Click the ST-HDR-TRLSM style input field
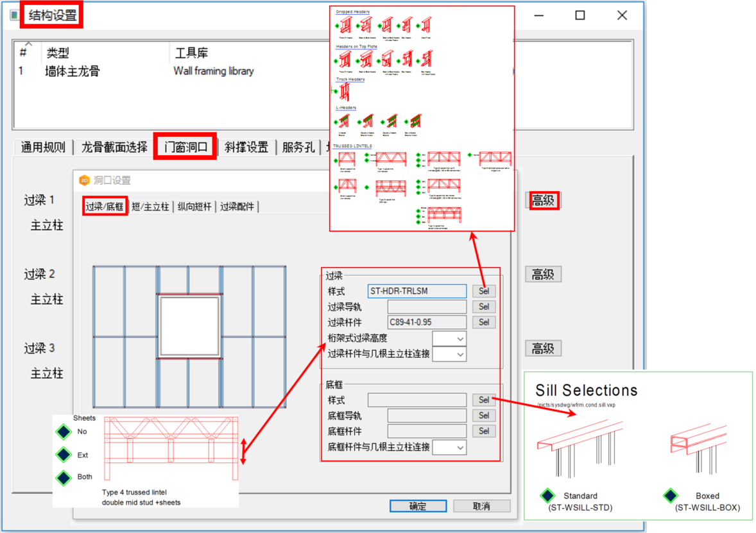This screenshot has height=533, width=756. (x=417, y=291)
